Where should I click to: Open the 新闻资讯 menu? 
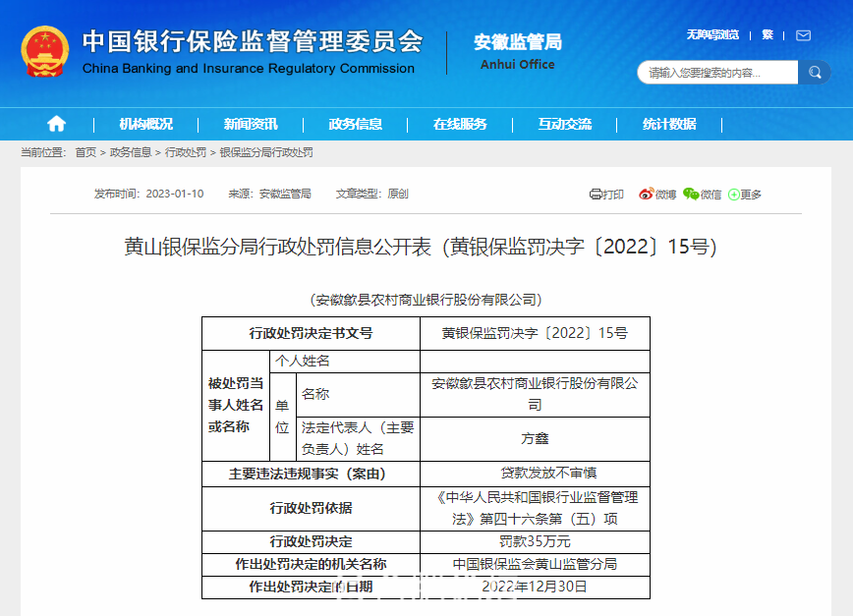click(x=251, y=124)
